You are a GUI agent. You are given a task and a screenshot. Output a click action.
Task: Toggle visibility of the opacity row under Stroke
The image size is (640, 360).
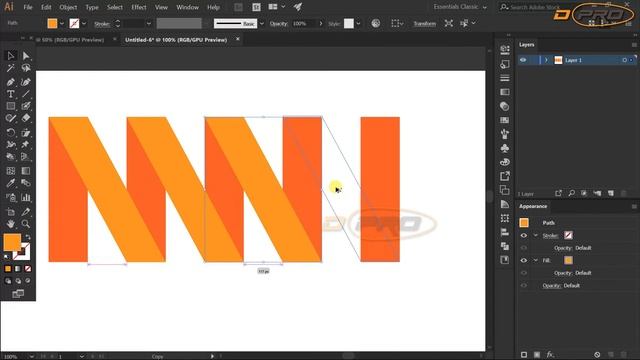tap(524, 248)
